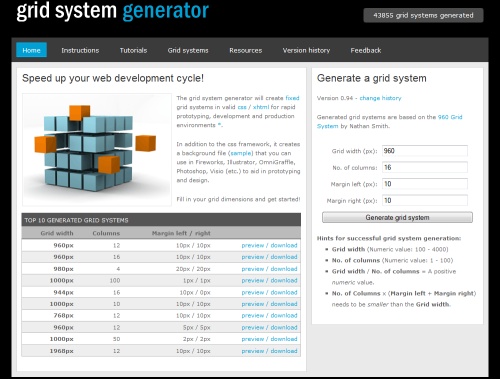Click the grid system generator logo
The image size is (500, 379).
coord(113,11)
